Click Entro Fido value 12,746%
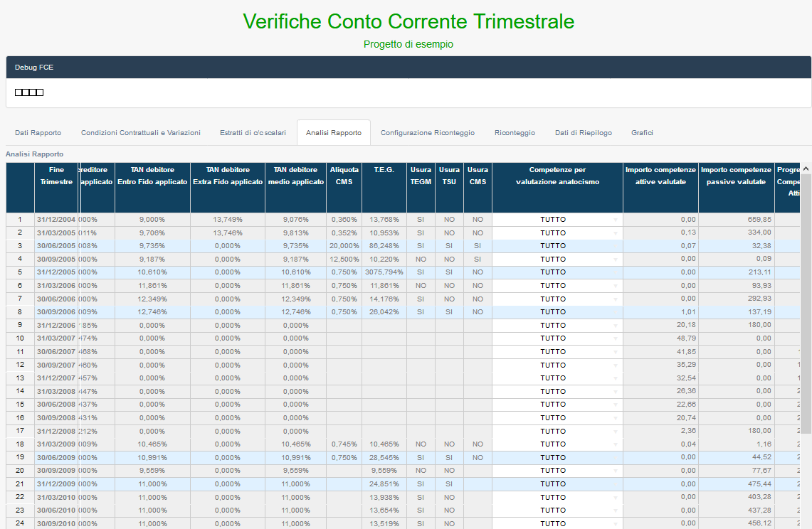This screenshot has width=812, height=529. [152, 312]
